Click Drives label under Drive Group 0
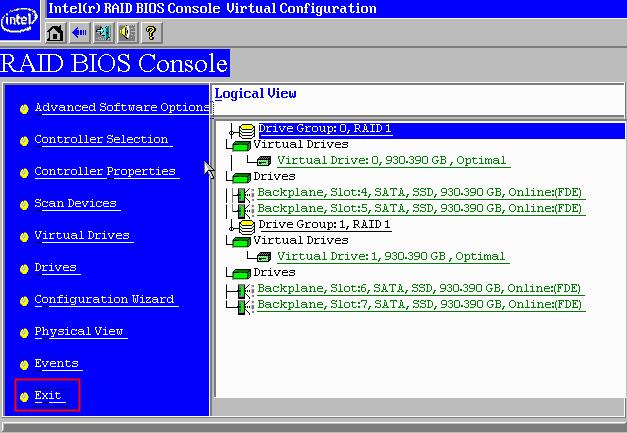627x433 pixels. tap(274, 176)
